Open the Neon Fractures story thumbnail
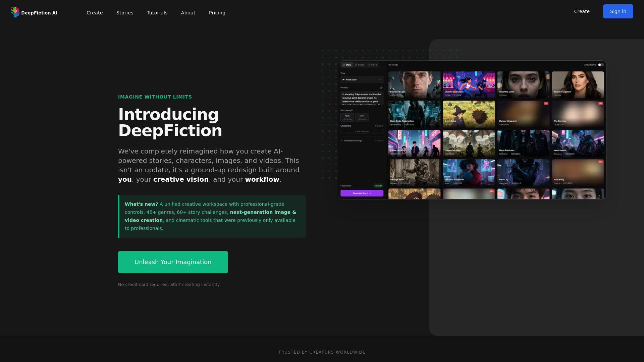The height and width of the screenshot is (362, 644). point(523,143)
